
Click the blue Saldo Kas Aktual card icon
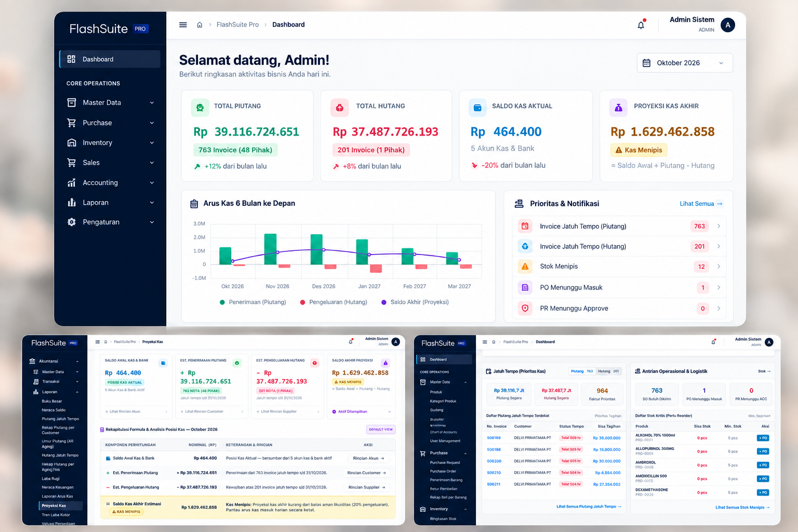coord(477,108)
